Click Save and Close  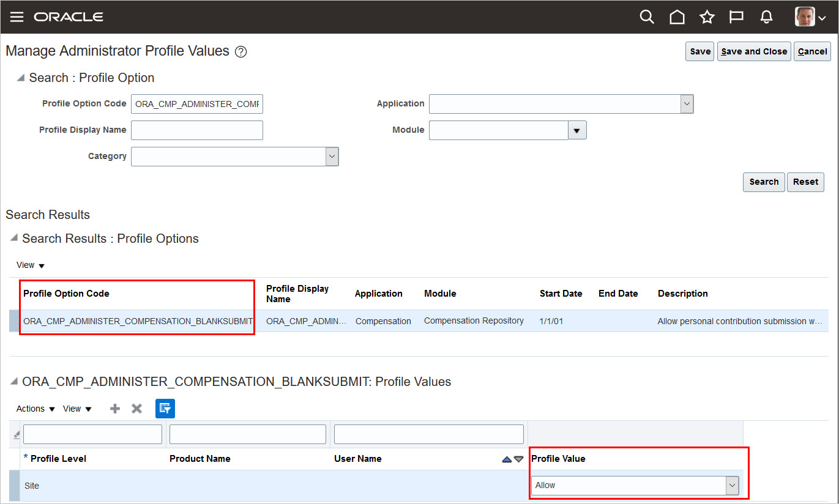(754, 51)
